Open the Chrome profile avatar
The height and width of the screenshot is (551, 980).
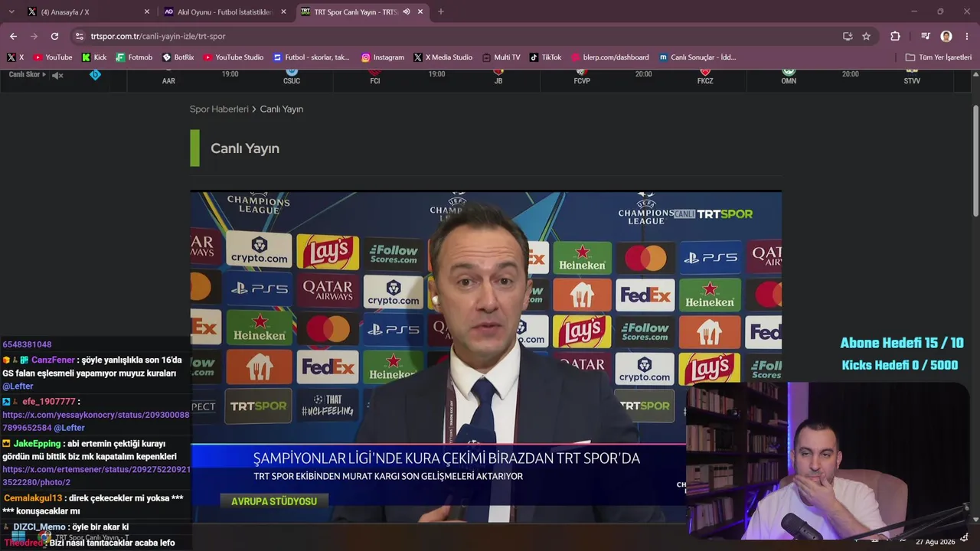point(946,36)
